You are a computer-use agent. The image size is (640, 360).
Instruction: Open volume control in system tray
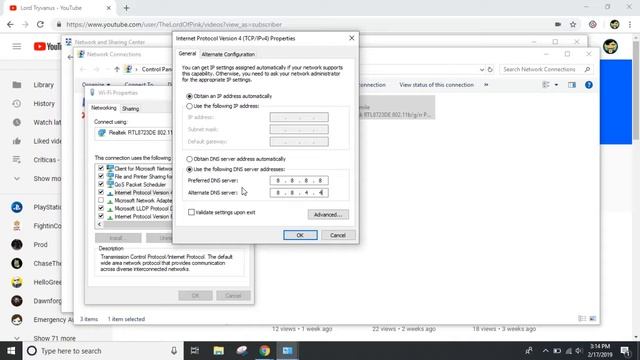(x=579, y=351)
